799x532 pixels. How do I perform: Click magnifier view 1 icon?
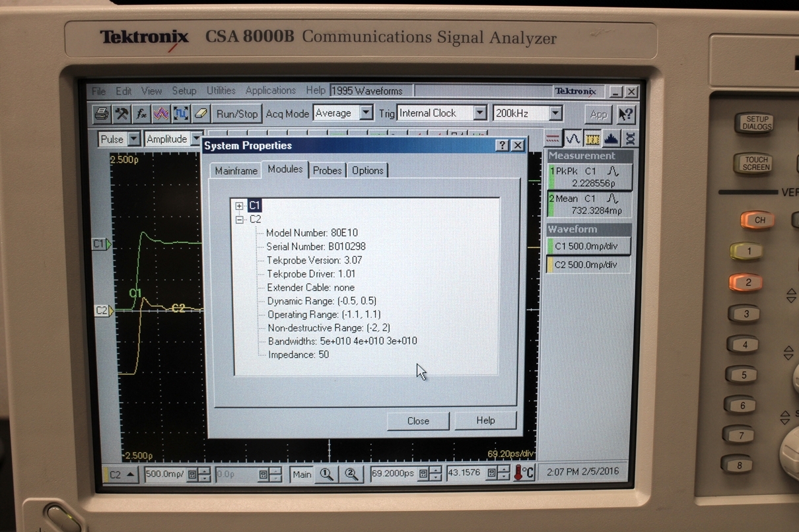(327, 474)
